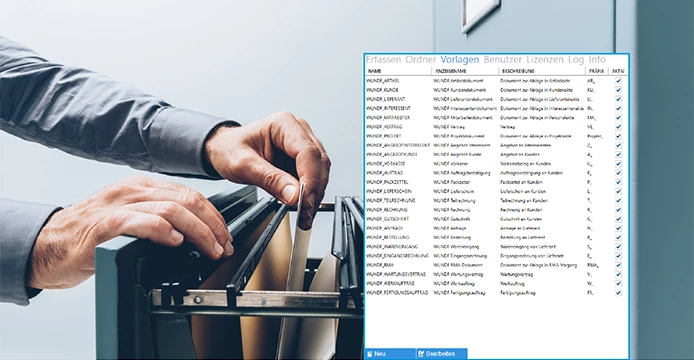Switch to the Ordner tab
The height and width of the screenshot is (360, 694).
[421, 59]
